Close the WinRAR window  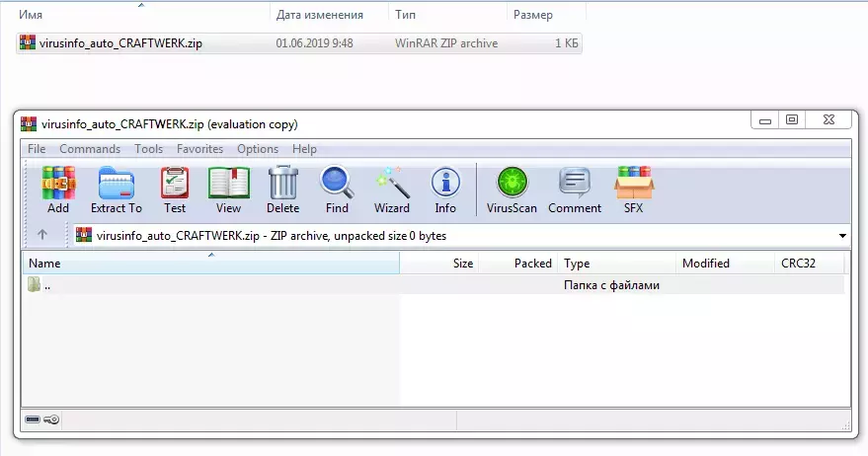[x=829, y=120]
